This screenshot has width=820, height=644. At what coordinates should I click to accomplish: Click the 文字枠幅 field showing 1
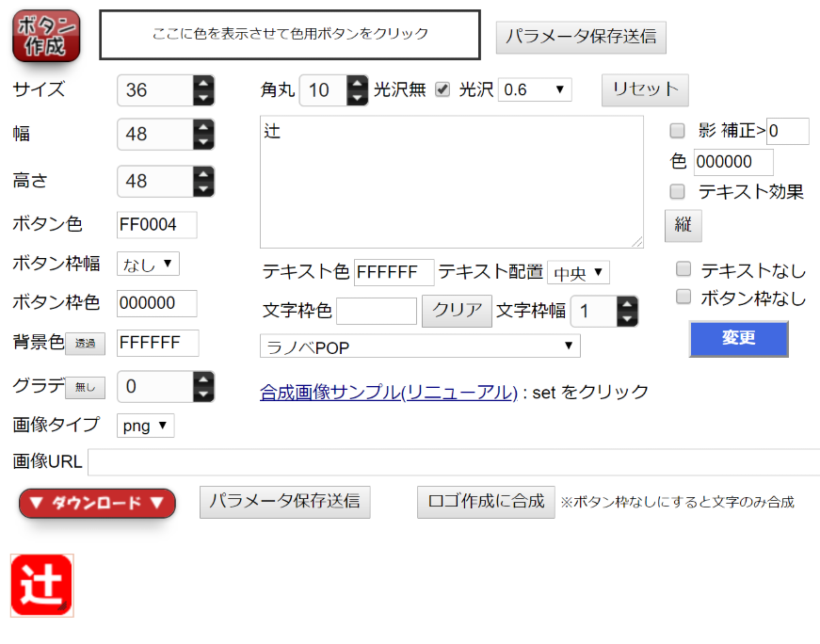(594, 312)
